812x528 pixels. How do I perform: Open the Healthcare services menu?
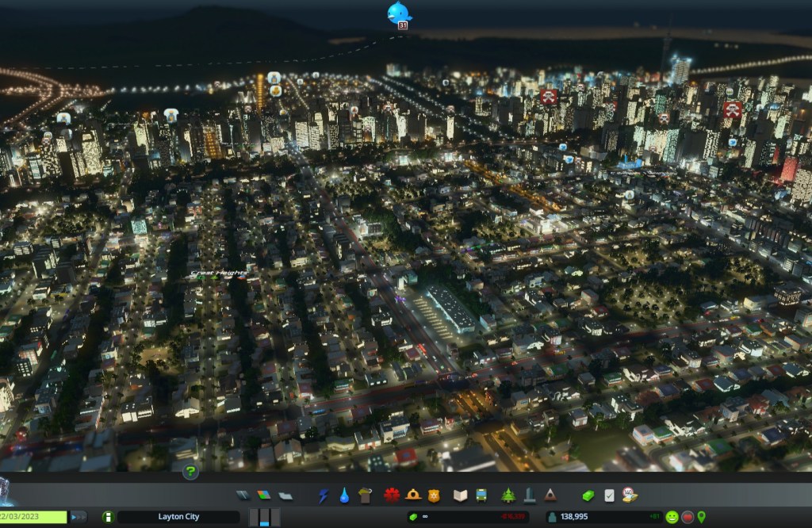[x=392, y=495]
